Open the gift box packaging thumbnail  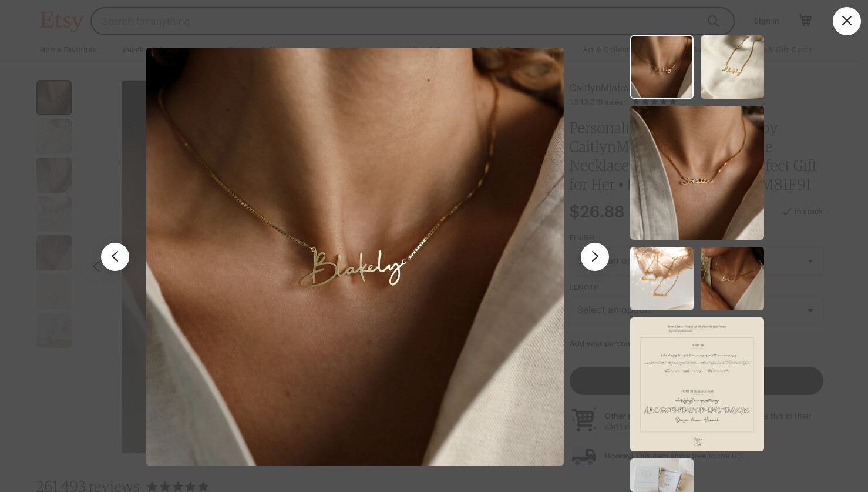point(662,475)
